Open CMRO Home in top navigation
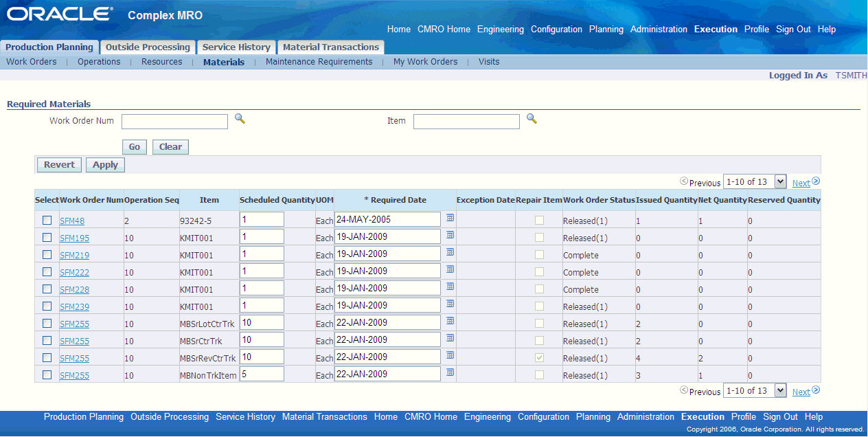The width and height of the screenshot is (868, 437). (x=444, y=30)
